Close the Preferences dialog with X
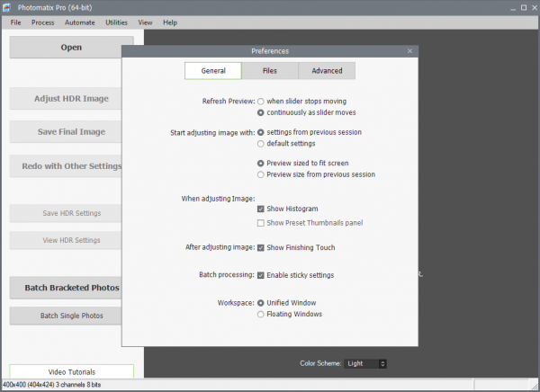540x392 pixels. [409, 51]
